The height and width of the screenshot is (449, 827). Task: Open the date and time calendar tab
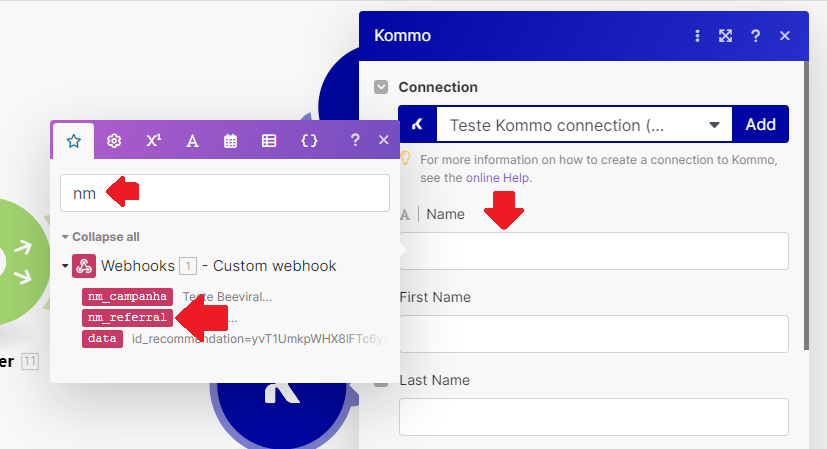(x=230, y=141)
